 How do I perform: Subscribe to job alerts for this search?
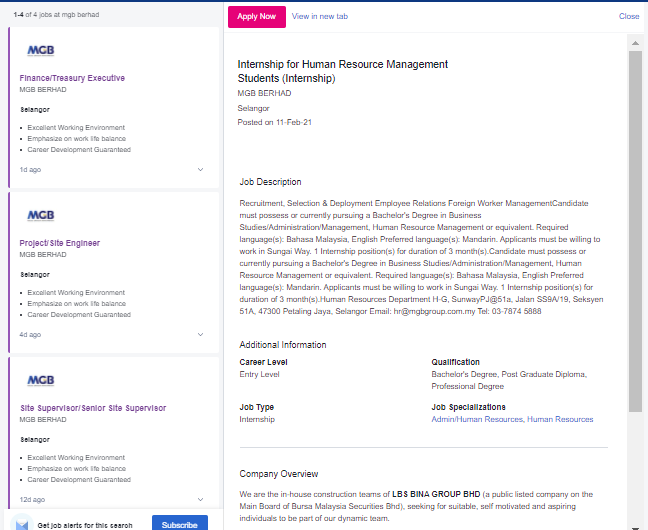click(x=180, y=523)
